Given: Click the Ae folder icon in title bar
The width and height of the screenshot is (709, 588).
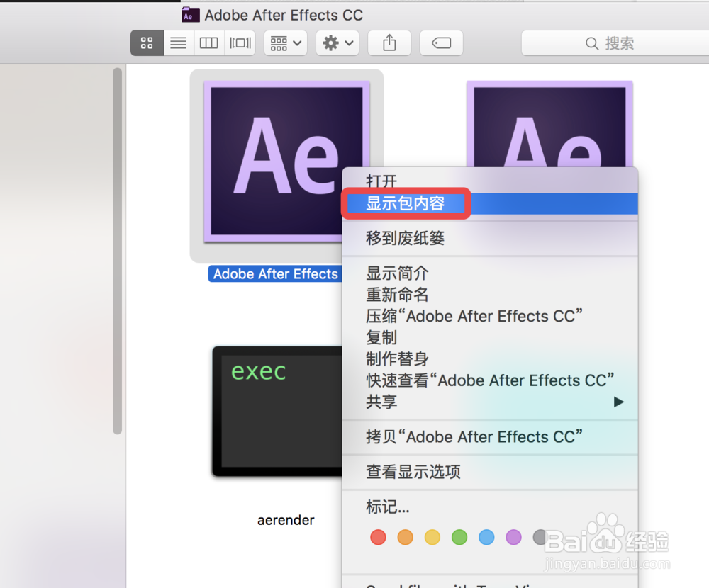Looking at the screenshot, I should point(190,15).
